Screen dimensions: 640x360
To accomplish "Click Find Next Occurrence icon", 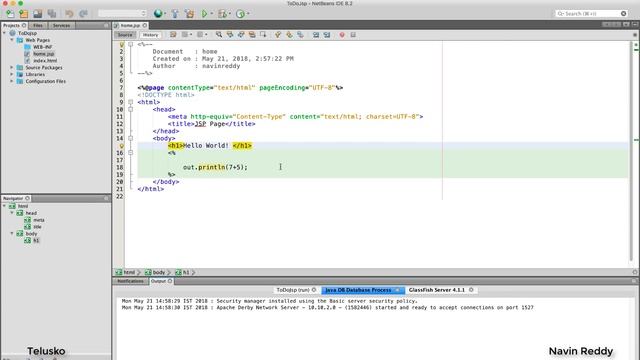I will [x=241, y=35].
